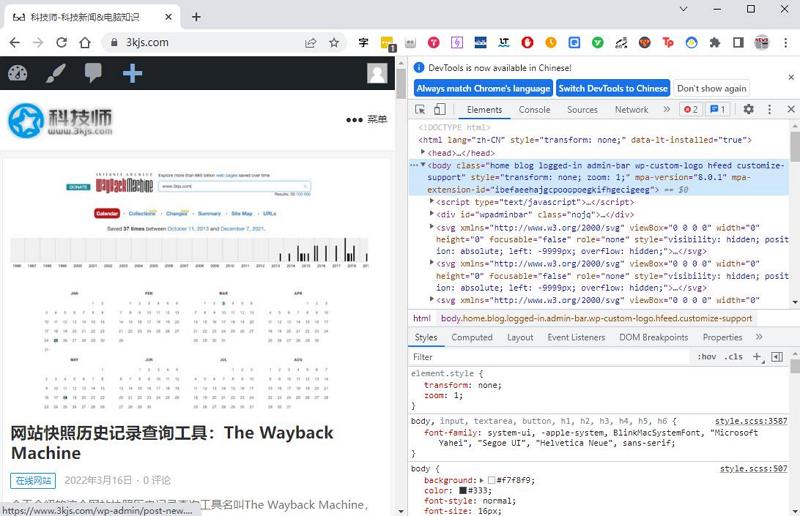Collapse the body element node
Image resolution: width=800 pixels, height=516 pixels.
(422, 165)
